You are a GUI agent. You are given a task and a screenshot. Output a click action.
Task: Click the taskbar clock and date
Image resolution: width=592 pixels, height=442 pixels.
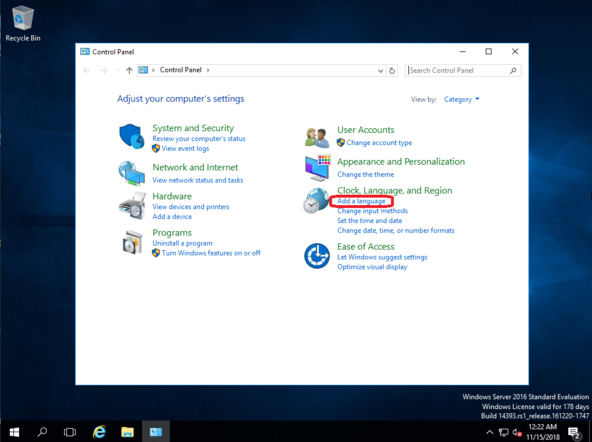click(543, 432)
